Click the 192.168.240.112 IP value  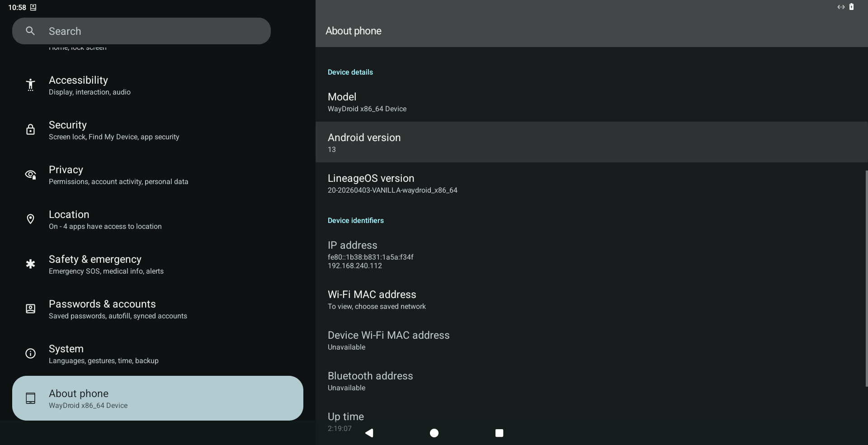(x=355, y=266)
